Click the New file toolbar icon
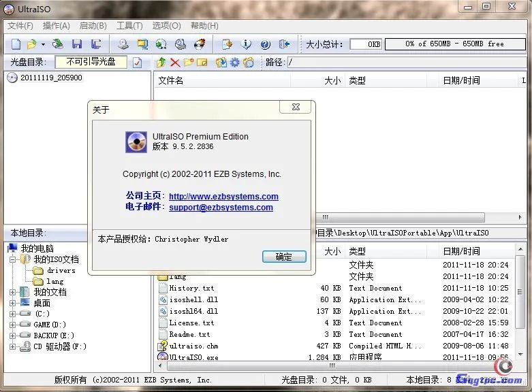 [15, 44]
